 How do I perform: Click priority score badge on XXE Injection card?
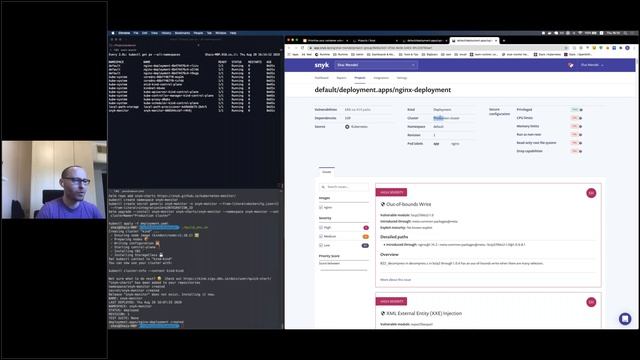click(x=591, y=302)
